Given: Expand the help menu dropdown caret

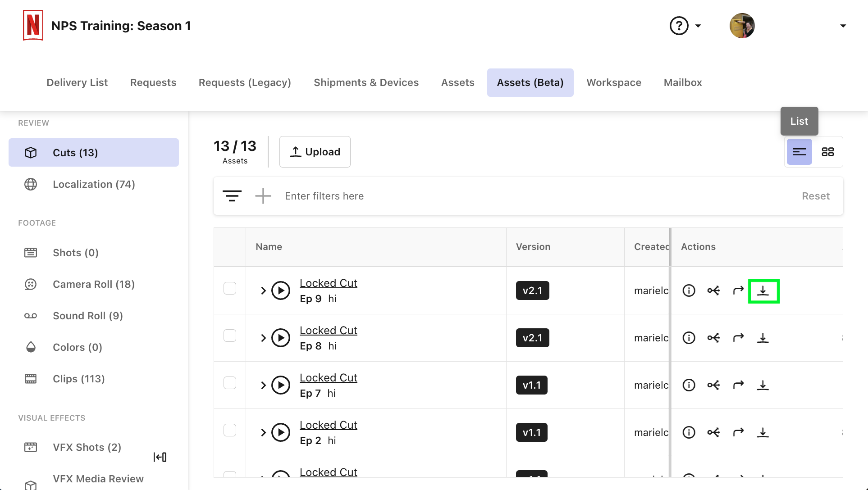Looking at the screenshot, I should pos(697,26).
